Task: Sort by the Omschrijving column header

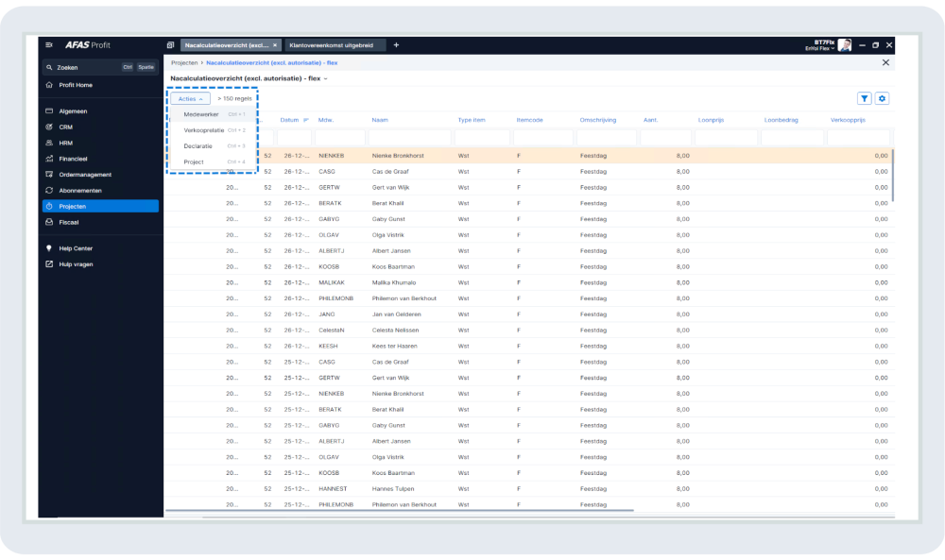Action: [598, 121]
